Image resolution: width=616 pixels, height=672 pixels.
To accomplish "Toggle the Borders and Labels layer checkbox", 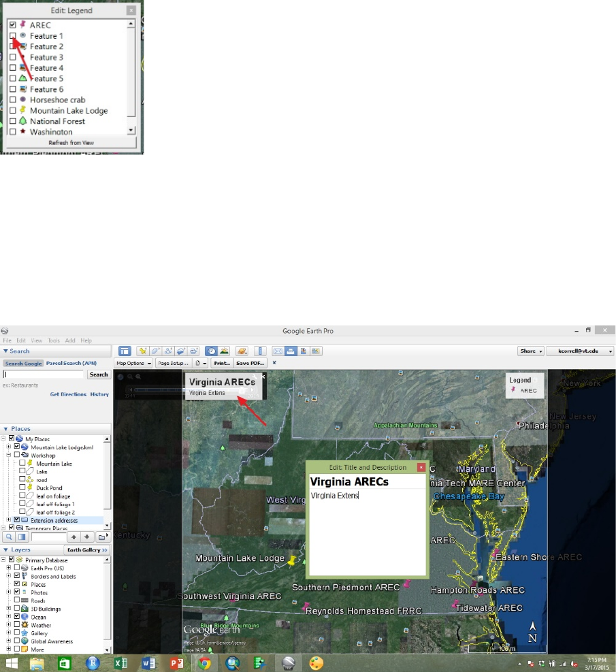I will coord(17,575).
